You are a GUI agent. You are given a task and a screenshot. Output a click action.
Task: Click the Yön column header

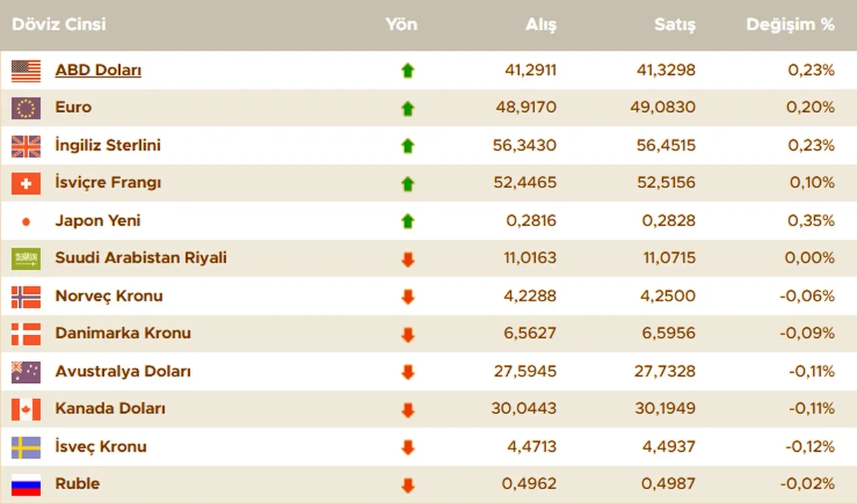point(402,24)
